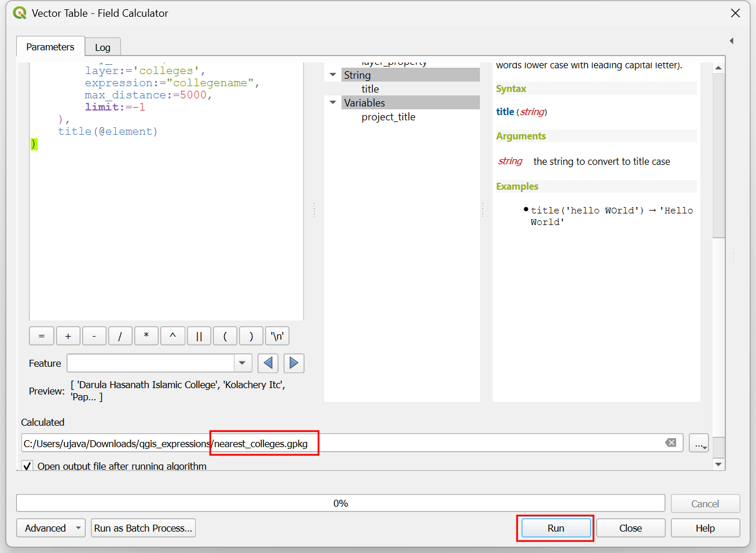Click the expression:="collegename" line
Viewport: 756px width, 553px height.
172,83
